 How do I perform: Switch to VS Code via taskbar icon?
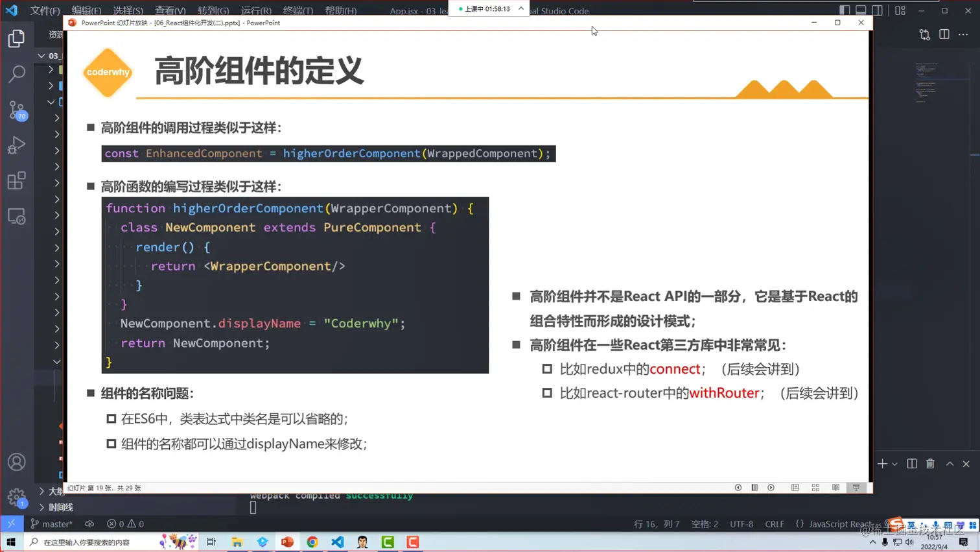[338, 542]
